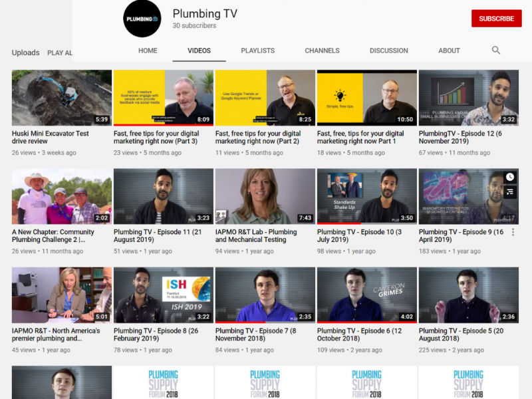The width and height of the screenshot is (532, 399).
Task: Open 'IAPMO R&T Lab - Plumbing and Mechanical Testing' title
Action: point(256,236)
